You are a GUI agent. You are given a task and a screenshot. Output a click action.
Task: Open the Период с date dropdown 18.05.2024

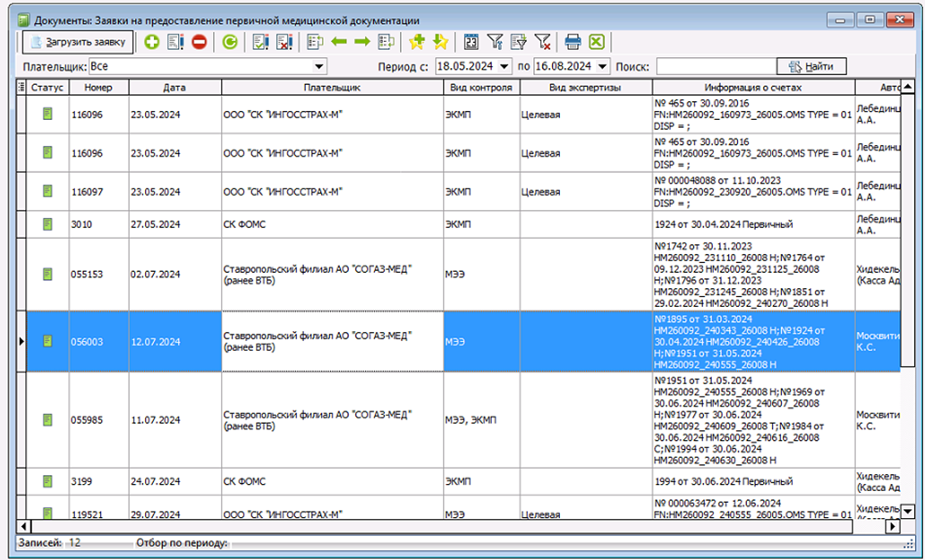click(x=505, y=66)
